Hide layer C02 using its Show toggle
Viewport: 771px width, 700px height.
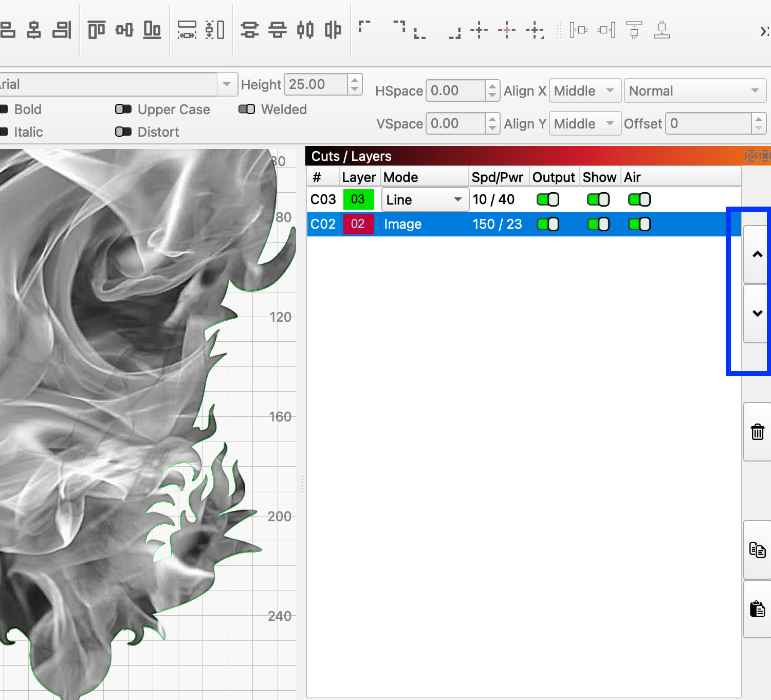pyautogui.click(x=598, y=224)
